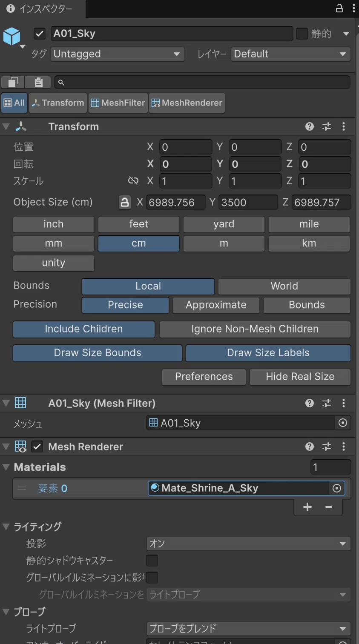Click the Hide Real Size button

pos(300,377)
